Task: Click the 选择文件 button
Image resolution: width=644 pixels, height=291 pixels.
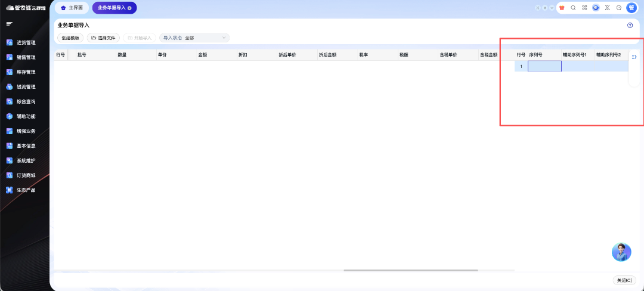Action: pyautogui.click(x=103, y=38)
